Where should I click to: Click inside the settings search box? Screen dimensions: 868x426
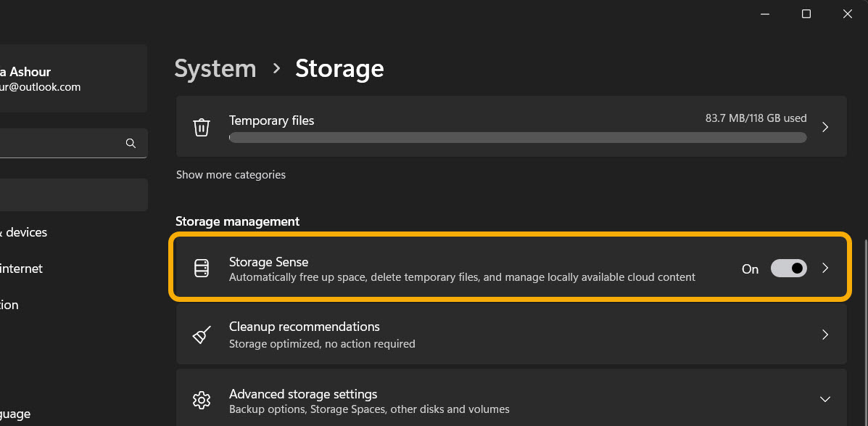pyautogui.click(x=65, y=143)
